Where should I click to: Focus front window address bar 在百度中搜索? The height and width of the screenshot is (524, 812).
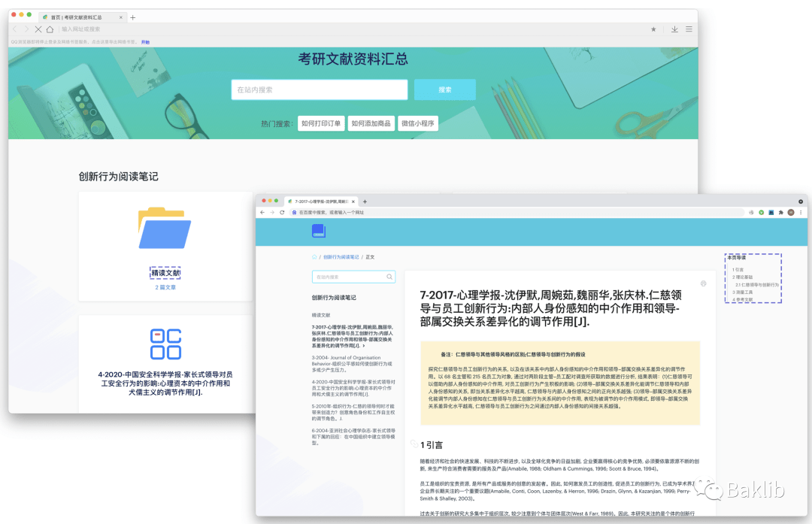(x=517, y=212)
